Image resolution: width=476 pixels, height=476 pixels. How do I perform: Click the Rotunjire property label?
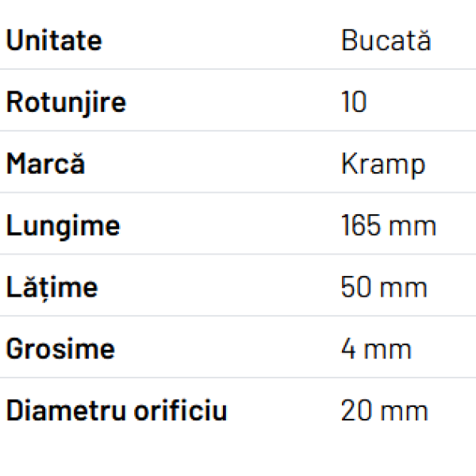click(x=66, y=102)
